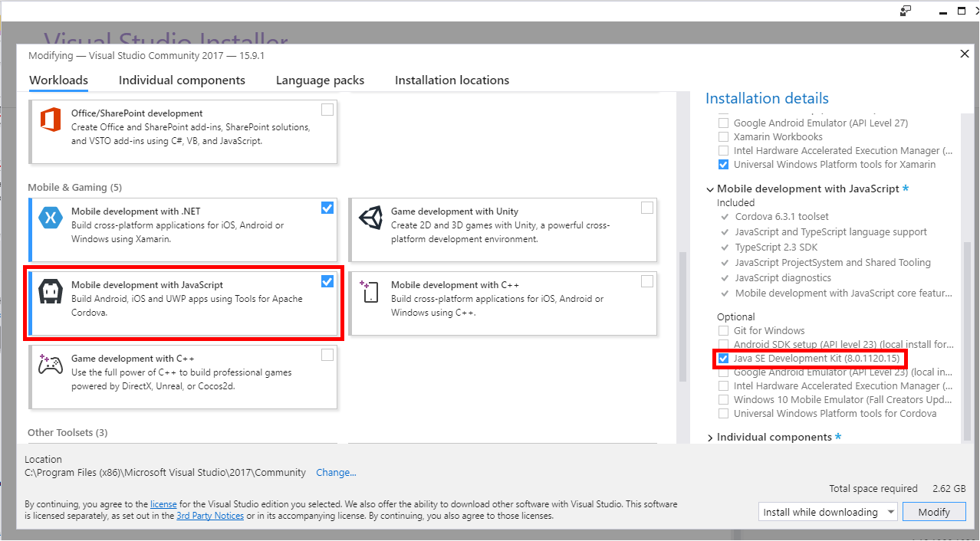This screenshot has width=980, height=541.
Task: Click the Unity game development icon
Action: click(370, 218)
